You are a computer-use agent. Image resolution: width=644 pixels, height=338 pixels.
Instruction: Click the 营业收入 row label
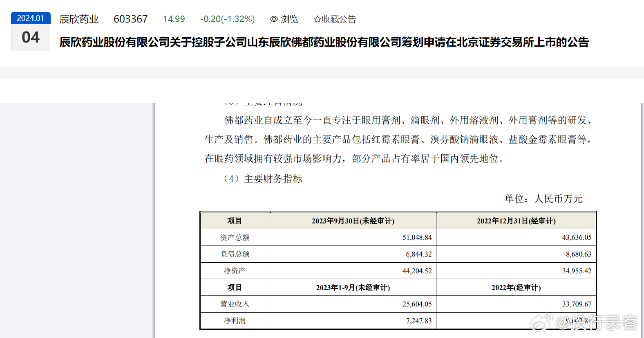235,304
